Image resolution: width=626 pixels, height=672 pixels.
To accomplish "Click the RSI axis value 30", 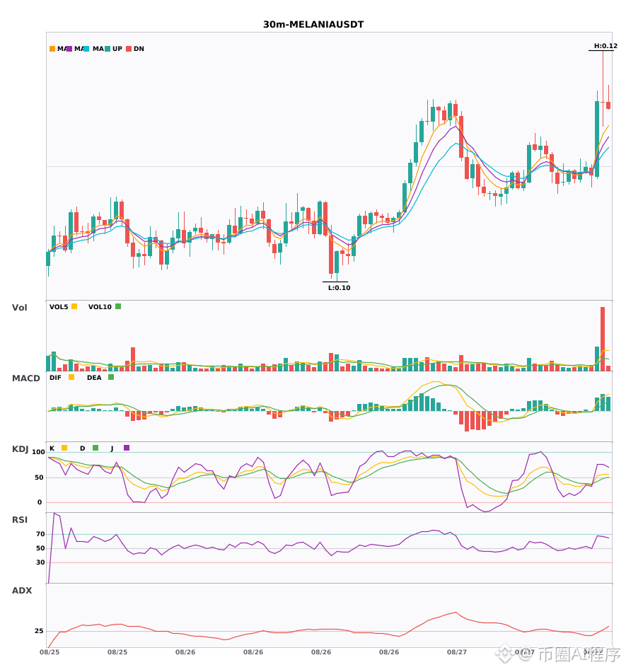I will tap(40, 562).
